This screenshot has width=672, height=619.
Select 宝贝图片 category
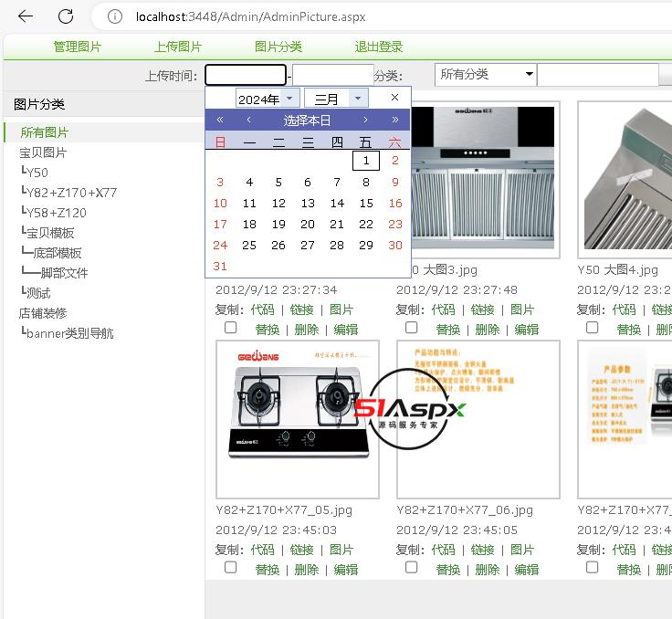pyautogui.click(x=43, y=152)
